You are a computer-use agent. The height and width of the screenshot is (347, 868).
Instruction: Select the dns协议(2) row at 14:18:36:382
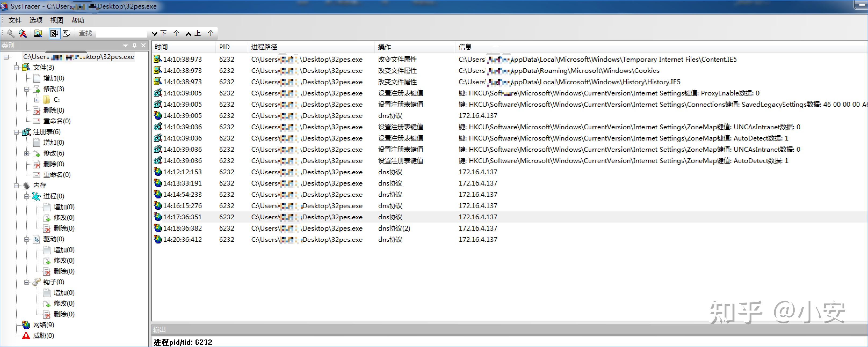pos(393,228)
